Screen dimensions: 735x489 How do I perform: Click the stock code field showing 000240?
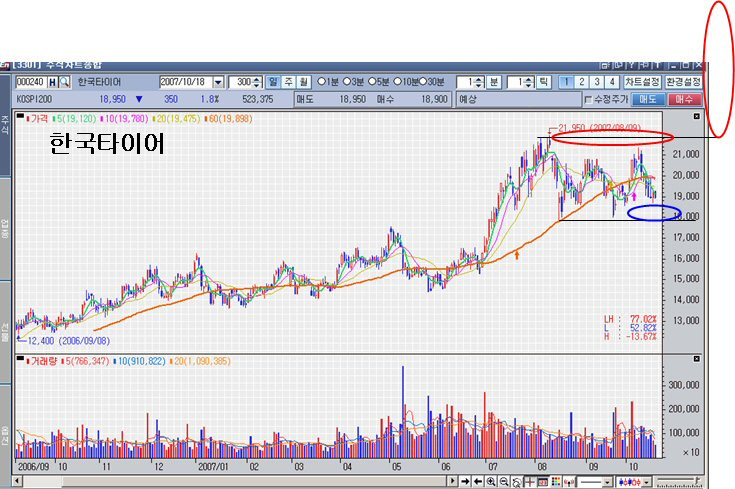point(31,82)
